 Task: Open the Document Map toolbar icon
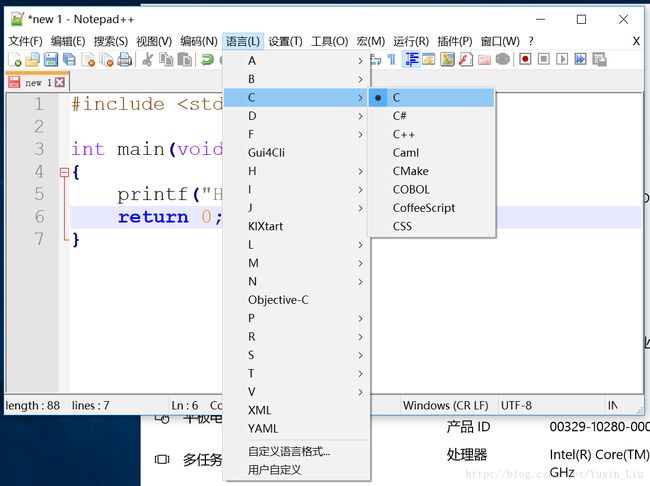pyautogui.click(x=447, y=60)
